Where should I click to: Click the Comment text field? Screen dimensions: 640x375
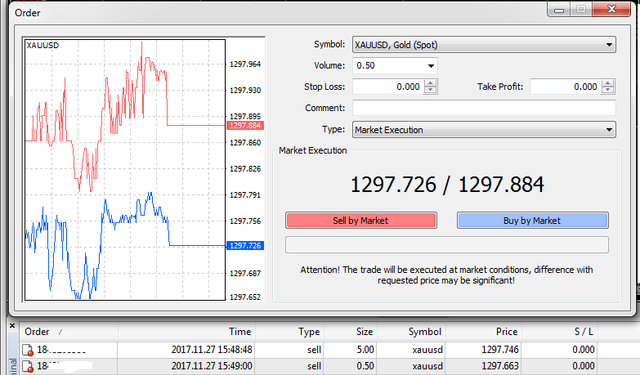484,108
